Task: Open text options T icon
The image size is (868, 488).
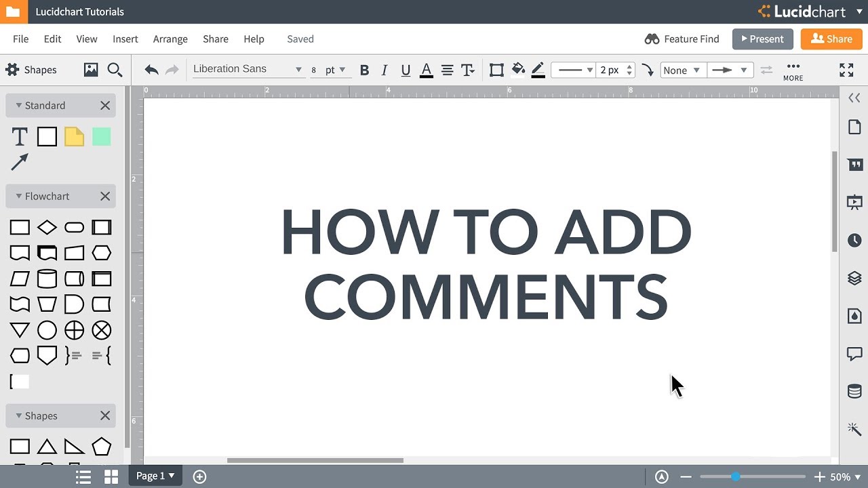Action: pyautogui.click(x=468, y=70)
